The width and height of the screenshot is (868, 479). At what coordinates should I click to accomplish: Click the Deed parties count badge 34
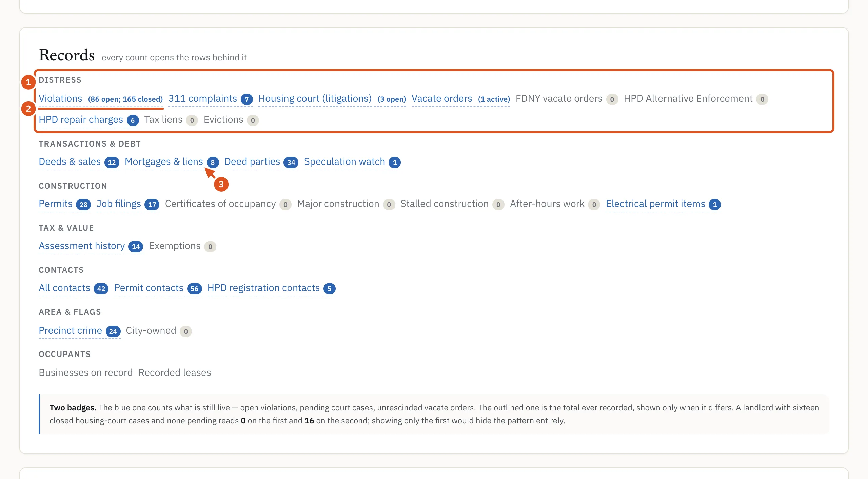291,162
